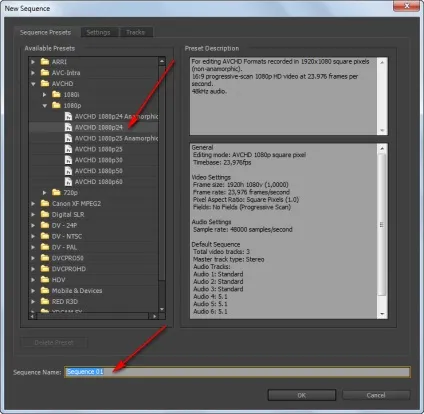Click the presets list scroll-down arrow

(x=162, y=309)
